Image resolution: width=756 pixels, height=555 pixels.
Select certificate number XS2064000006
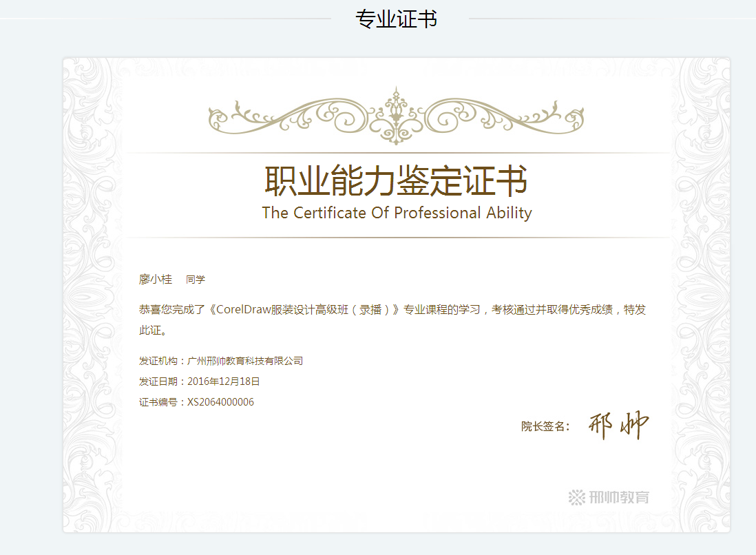click(x=220, y=402)
